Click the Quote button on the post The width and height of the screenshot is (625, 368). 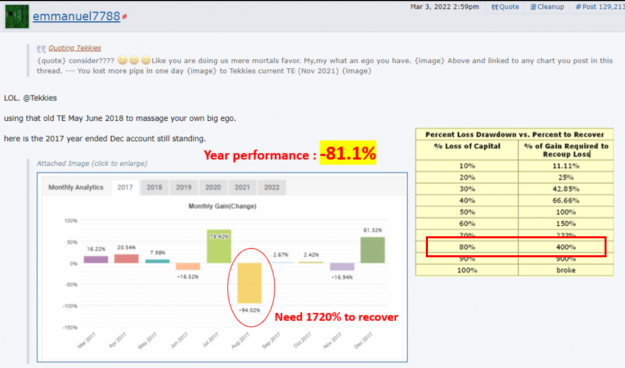point(505,7)
